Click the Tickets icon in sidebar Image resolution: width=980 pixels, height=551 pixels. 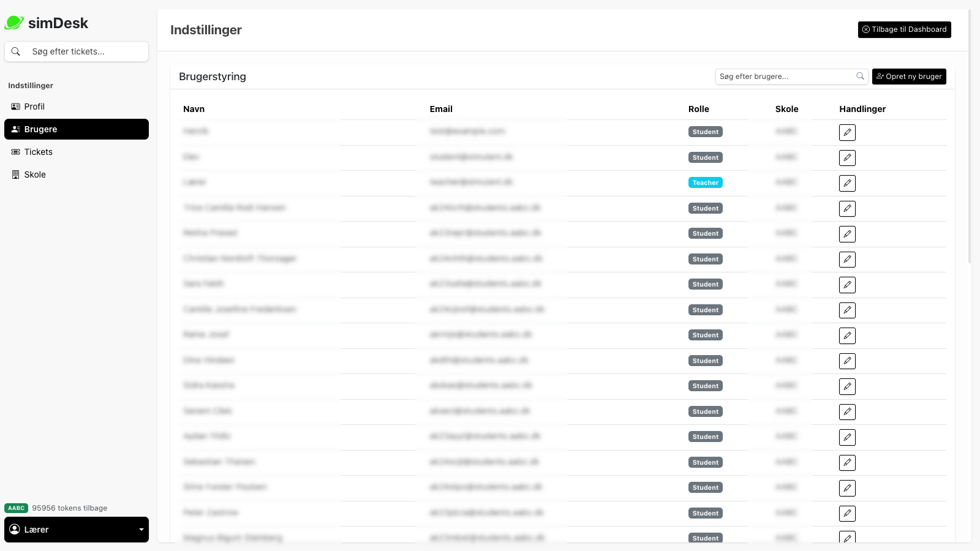pyautogui.click(x=15, y=152)
